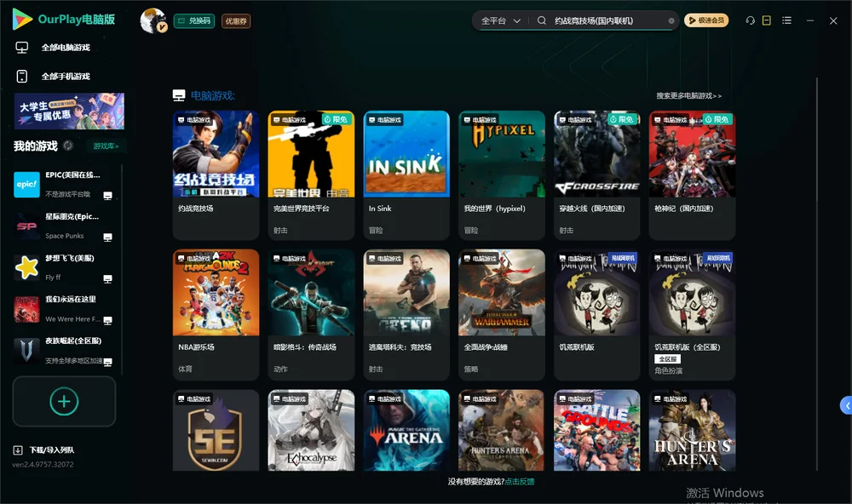
Task: Open the 完美世界竞技平台 game card
Action: pyautogui.click(x=311, y=175)
